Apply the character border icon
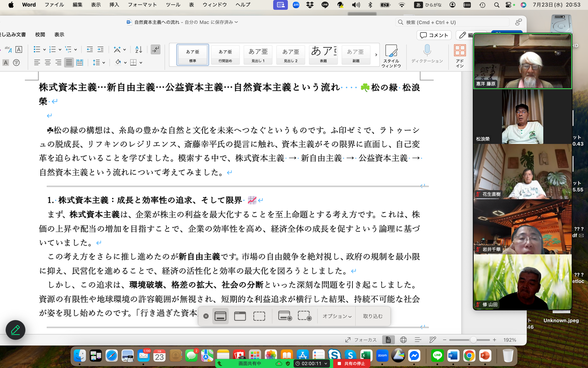This screenshot has width=588, height=368. point(19,50)
